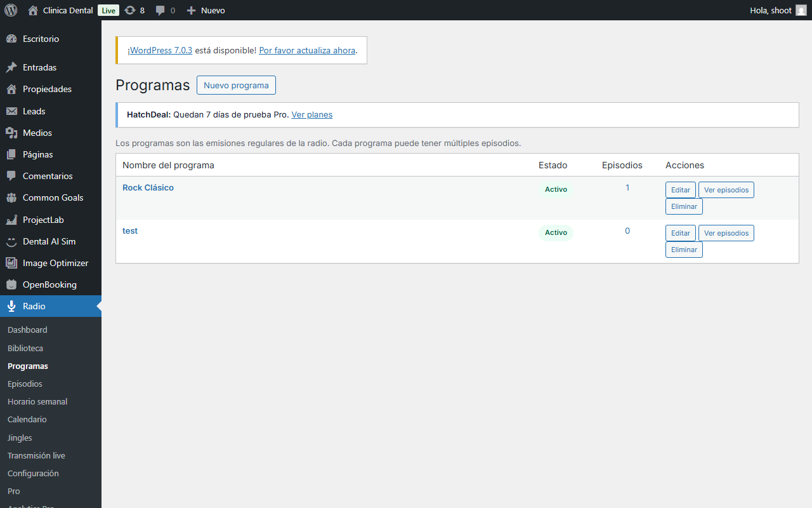Go to Episodios submenu item
This screenshot has width=812, height=508.
pyautogui.click(x=25, y=384)
